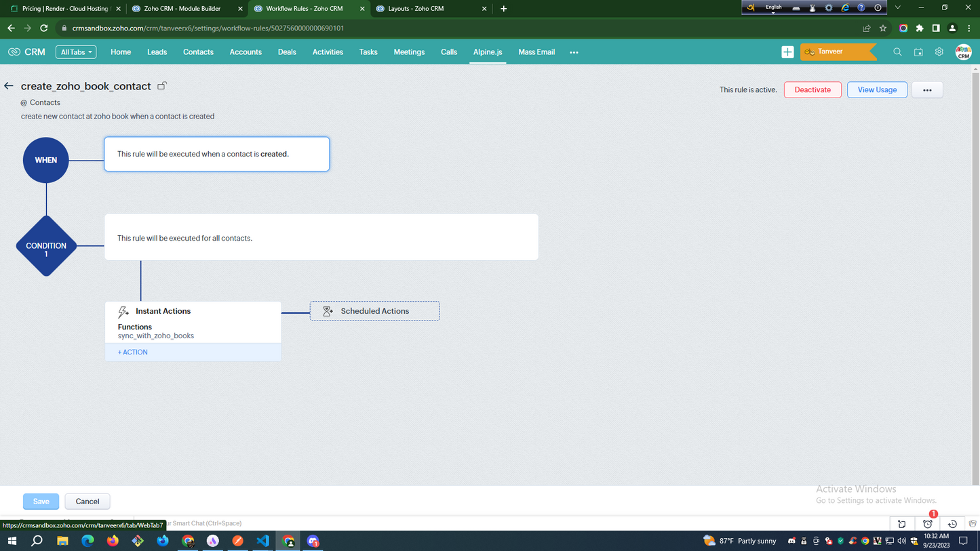Open the condition box for all contacts
The image size is (980, 551).
[x=321, y=237]
